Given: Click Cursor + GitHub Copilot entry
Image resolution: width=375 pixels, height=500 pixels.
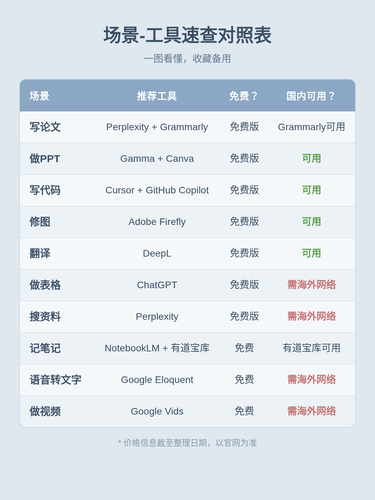Looking at the screenshot, I should (157, 190).
